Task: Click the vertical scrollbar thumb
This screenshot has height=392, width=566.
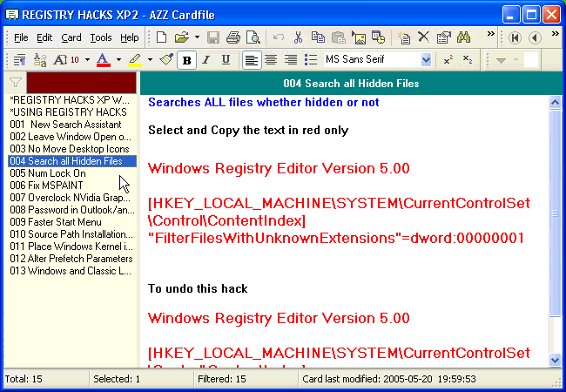Action: [555, 213]
